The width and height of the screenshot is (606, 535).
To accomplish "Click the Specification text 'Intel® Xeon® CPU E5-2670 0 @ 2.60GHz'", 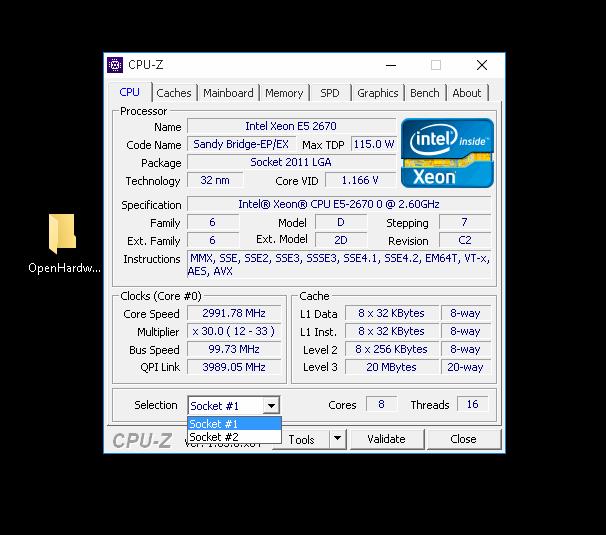I will point(339,204).
